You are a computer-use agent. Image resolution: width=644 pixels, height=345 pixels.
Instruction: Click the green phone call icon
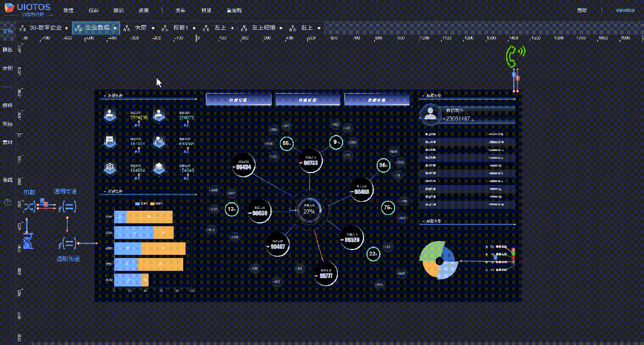515,56
